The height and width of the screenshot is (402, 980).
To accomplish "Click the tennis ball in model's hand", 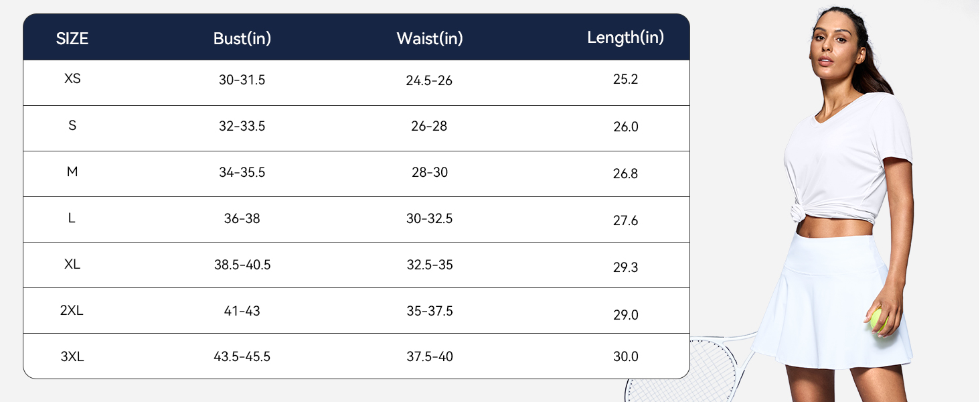I will [x=878, y=320].
